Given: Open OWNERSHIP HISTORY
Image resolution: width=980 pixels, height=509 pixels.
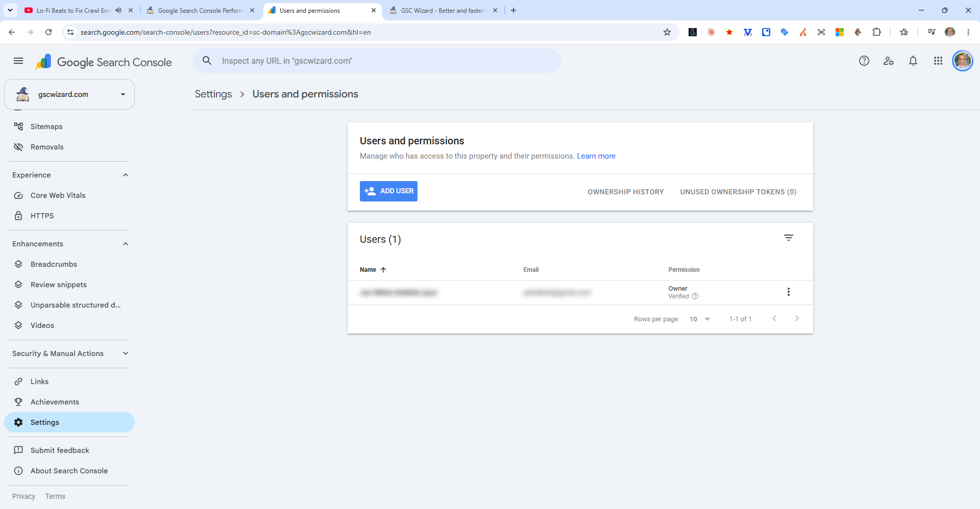Looking at the screenshot, I should click(x=626, y=192).
